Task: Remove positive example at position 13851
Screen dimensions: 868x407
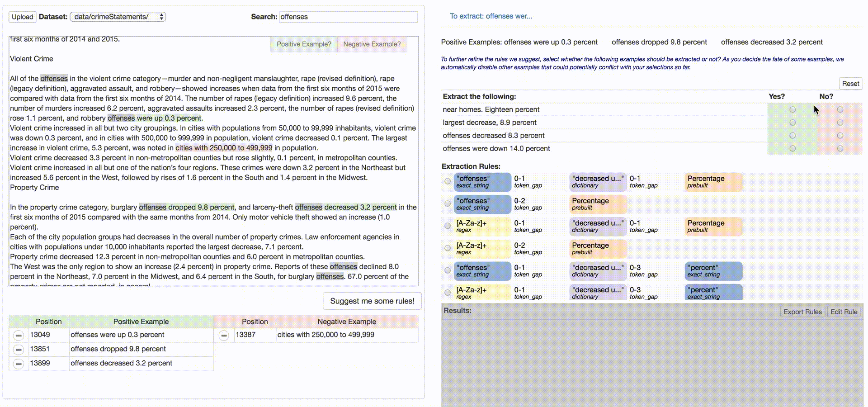Action: pos(19,350)
